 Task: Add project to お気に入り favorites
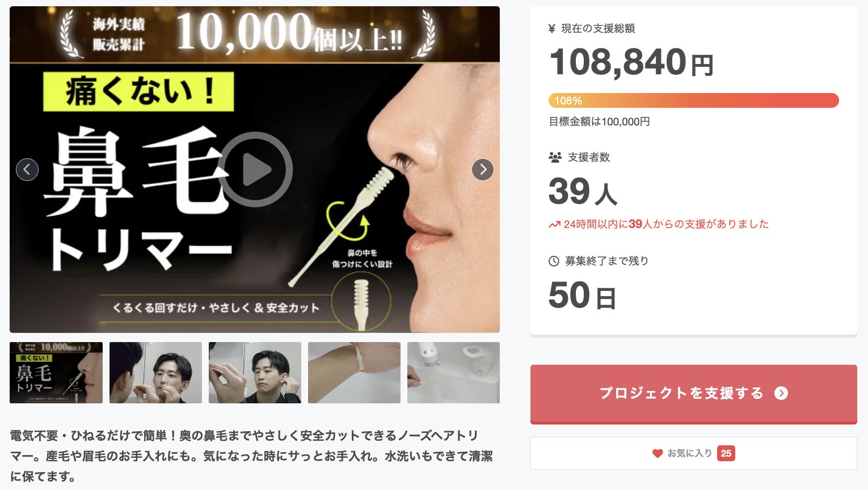[x=693, y=453]
